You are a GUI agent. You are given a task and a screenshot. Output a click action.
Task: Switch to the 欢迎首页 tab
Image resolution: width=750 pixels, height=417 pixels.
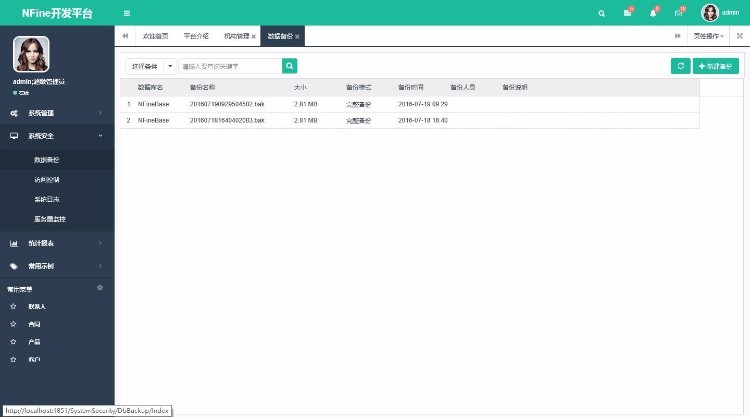(x=155, y=36)
